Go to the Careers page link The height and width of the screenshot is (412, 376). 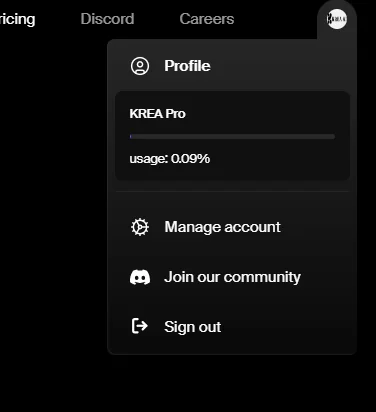click(x=207, y=19)
